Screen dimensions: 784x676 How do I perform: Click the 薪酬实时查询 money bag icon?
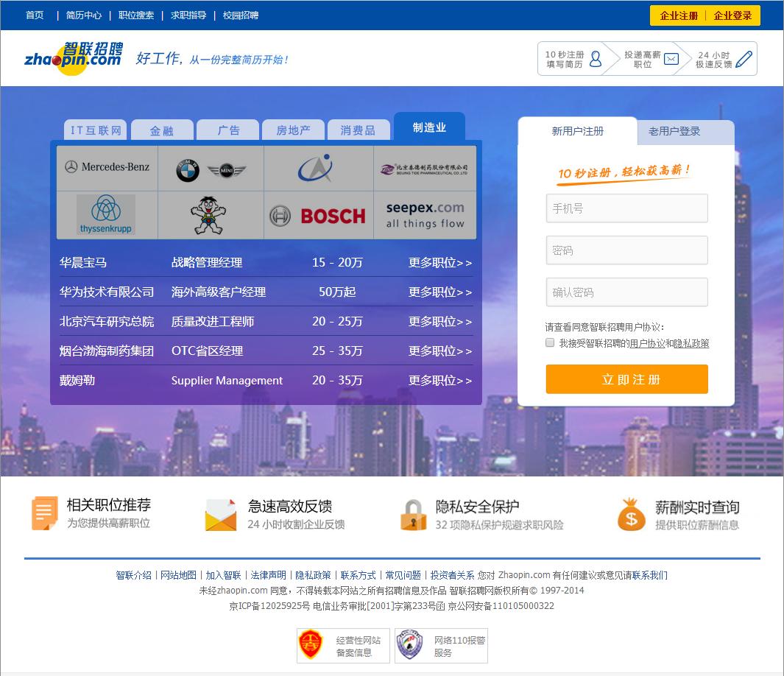point(631,514)
